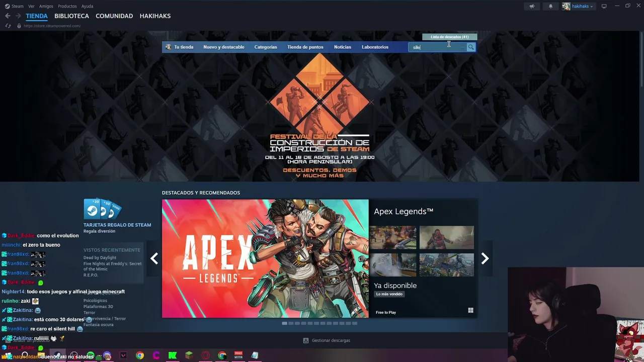Open the Amigos menu
Viewport: 644px width, 362px height.
pos(46,6)
